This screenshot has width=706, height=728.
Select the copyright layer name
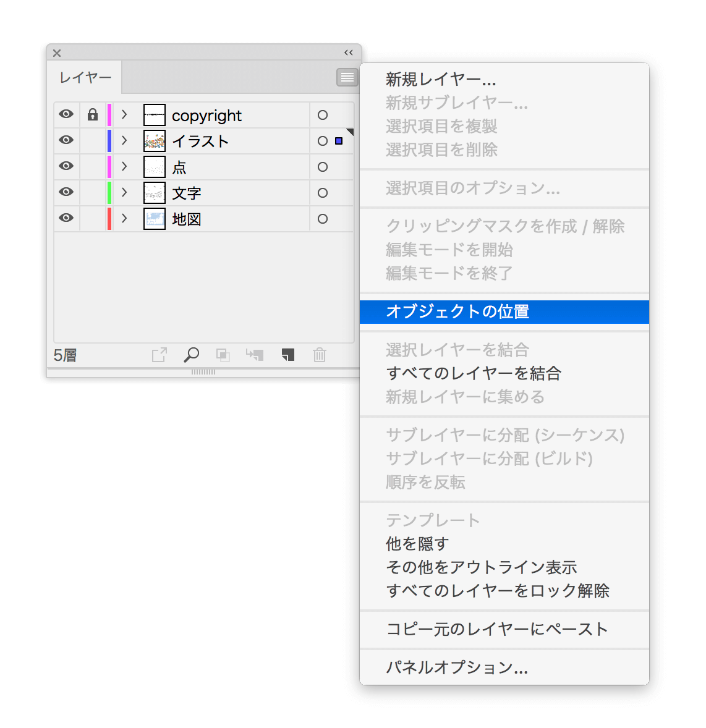[x=206, y=116]
